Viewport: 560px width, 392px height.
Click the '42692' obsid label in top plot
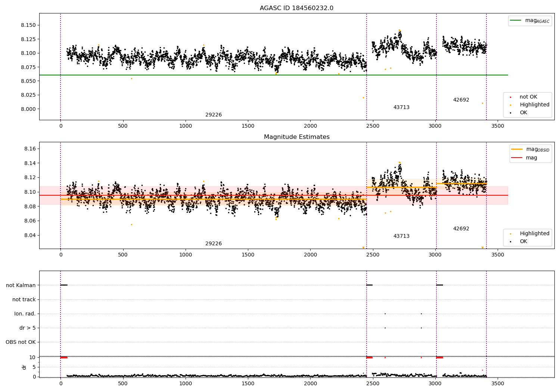pyautogui.click(x=461, y=100)
